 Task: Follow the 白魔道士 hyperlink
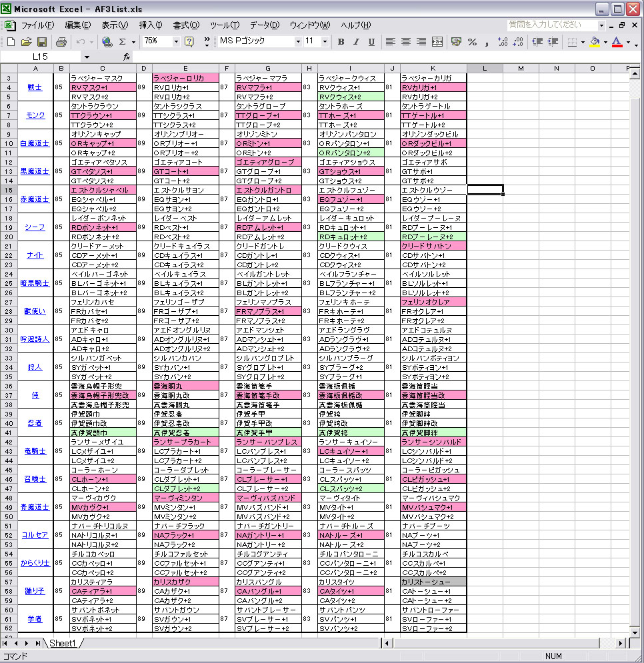click(35, 143)
